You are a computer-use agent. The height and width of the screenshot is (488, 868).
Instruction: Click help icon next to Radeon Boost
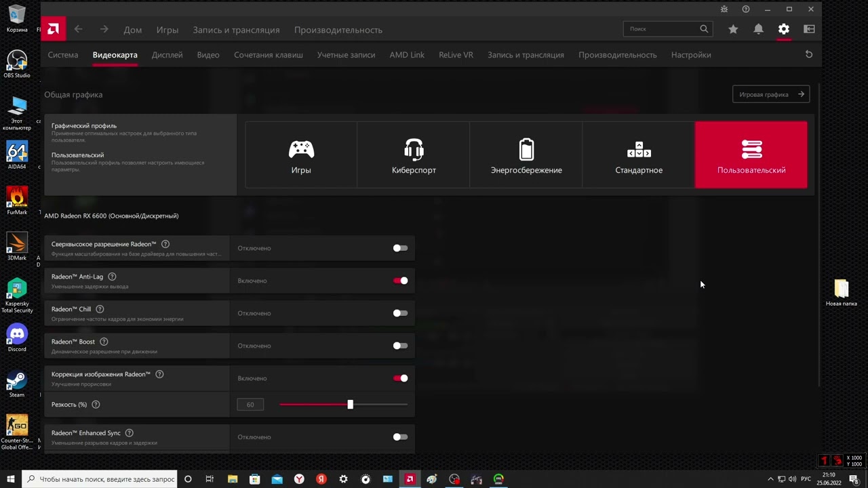[x=104, y=342]
